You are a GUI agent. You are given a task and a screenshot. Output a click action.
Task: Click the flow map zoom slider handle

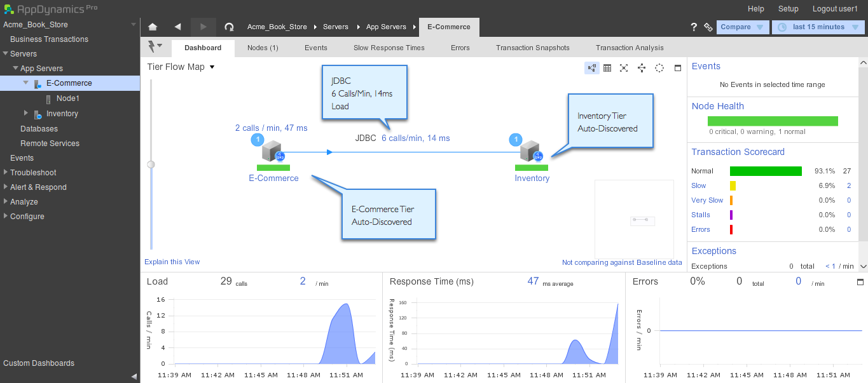pyautogui.click(x=151, y=165)
